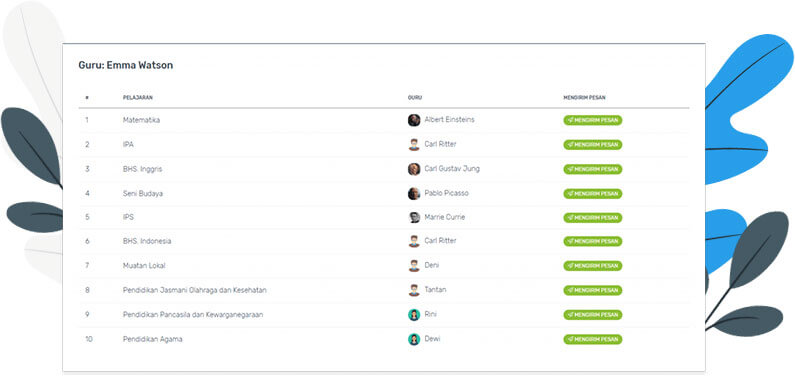
Task: Click the teacher name Dewi
Action: point(432,339)
